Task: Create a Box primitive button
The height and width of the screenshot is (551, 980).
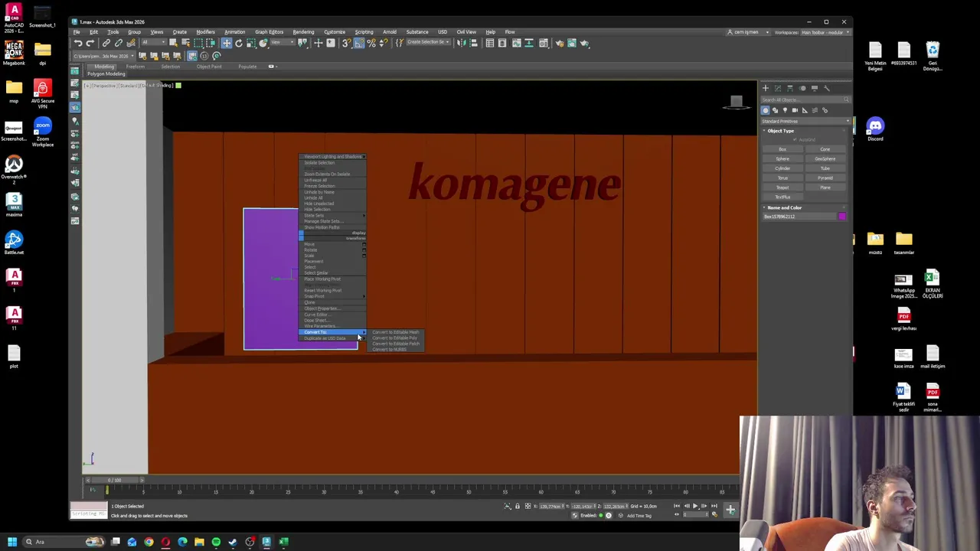Action: 782,149
